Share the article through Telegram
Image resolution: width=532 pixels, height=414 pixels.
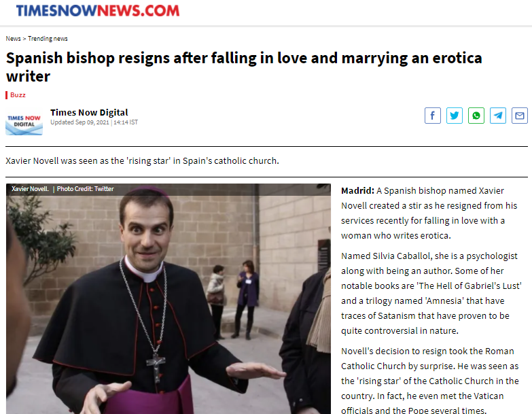pos(498,116)
